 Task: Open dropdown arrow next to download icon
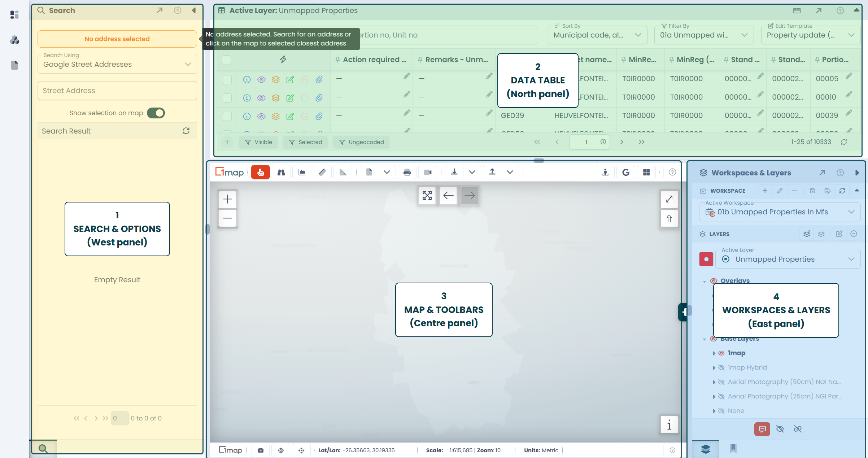click(x=472, y=173)
